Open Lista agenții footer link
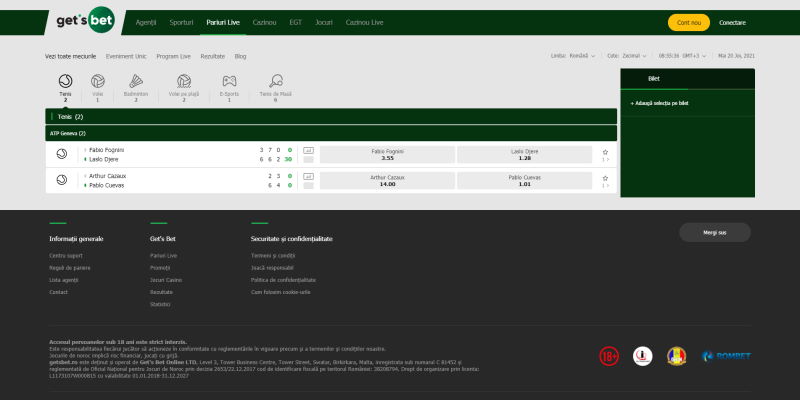This screenshot has height=400, width=800. point(64,280)
